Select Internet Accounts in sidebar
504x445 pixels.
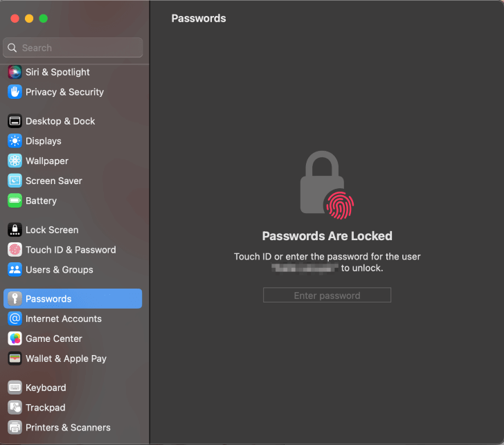click(63, 319)
